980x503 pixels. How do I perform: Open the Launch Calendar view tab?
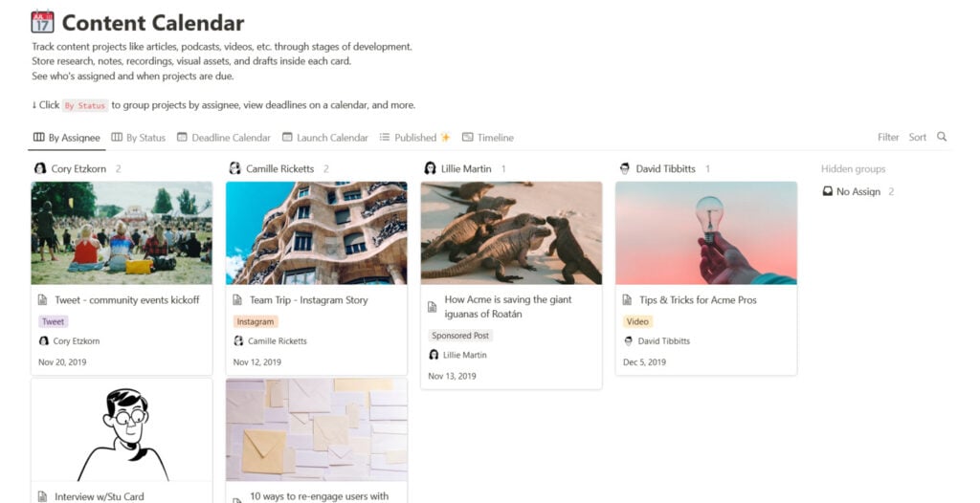pos(324,138)
